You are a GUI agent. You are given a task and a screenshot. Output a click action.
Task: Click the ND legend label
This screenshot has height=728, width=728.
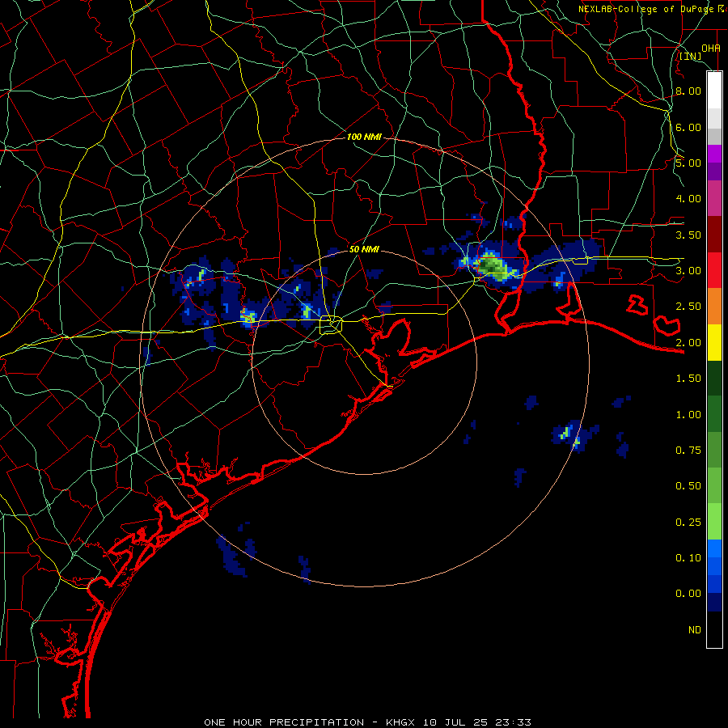695,630
